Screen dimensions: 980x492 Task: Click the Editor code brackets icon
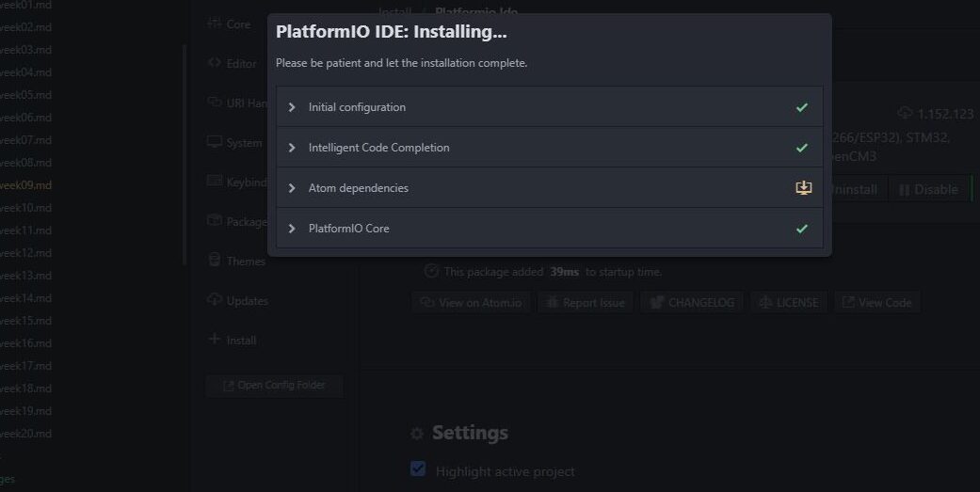tap(215, 62)
